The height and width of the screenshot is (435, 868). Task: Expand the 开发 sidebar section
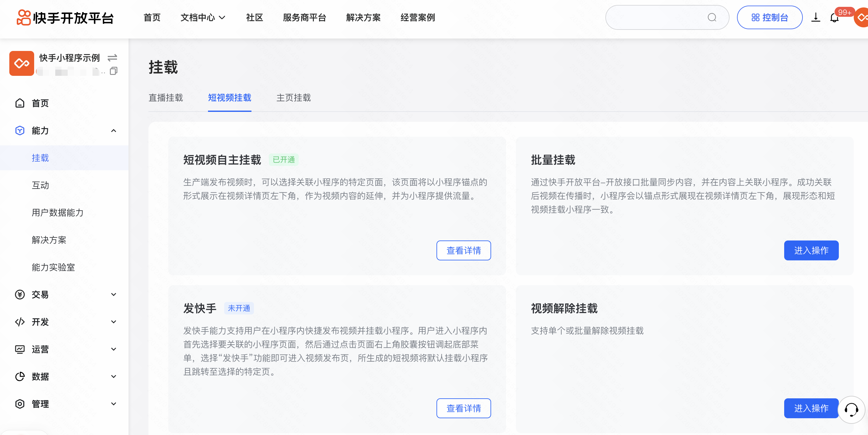(x=114, y=322)
